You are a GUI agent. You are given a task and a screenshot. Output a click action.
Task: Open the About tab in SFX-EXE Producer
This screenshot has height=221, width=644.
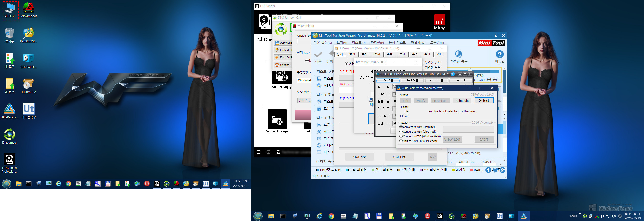461,80
